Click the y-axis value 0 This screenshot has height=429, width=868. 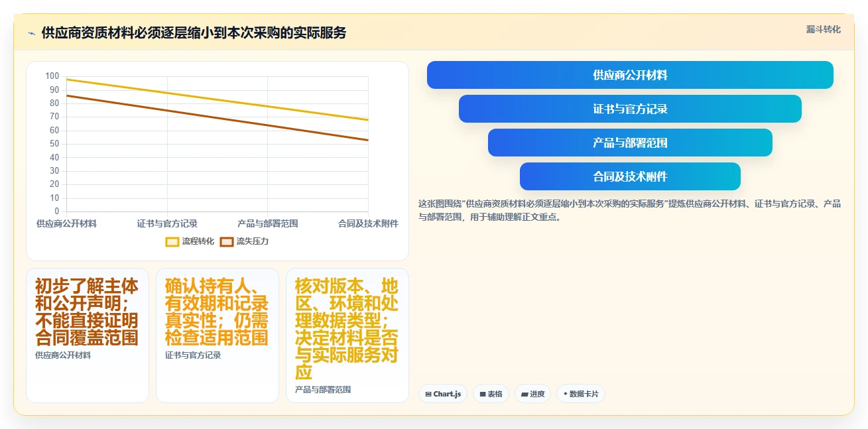(57, 212)
